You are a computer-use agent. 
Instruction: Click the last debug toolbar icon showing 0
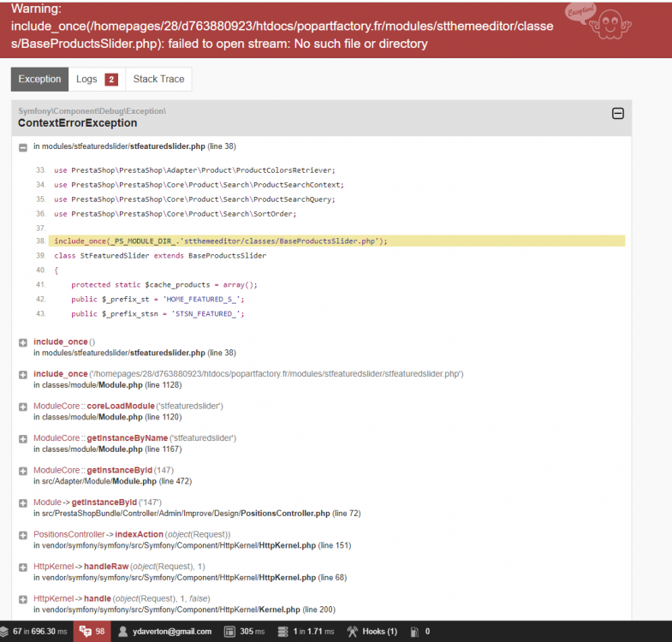[x=414, y=631]
